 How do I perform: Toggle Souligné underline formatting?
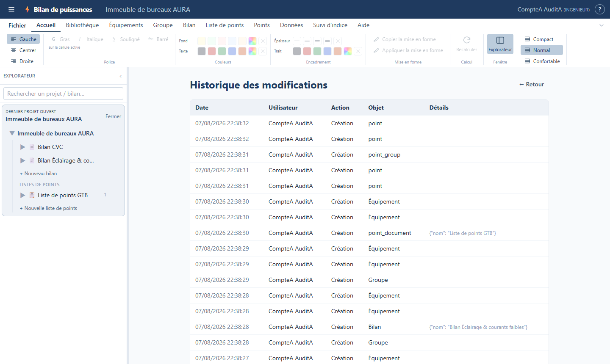point(126,39)
